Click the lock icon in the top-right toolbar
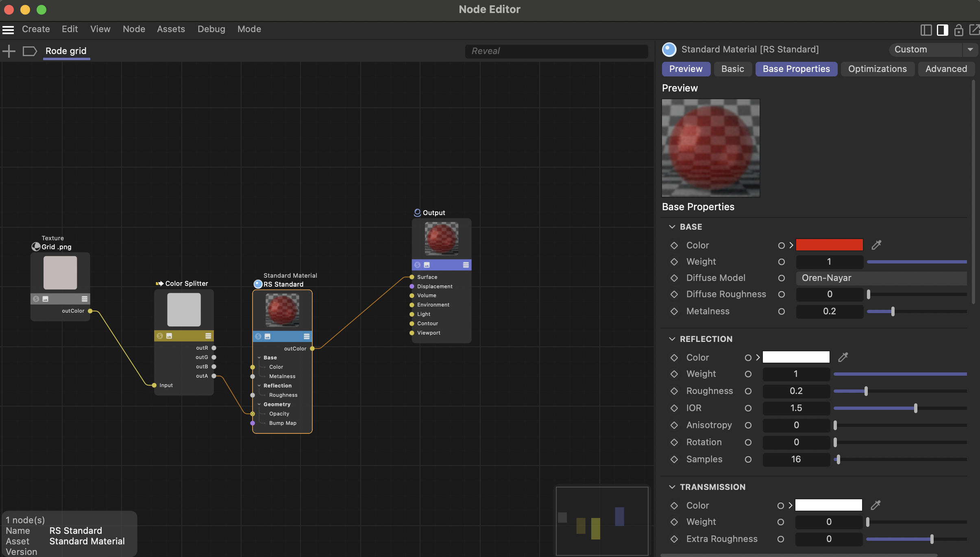 pyautogui.click(x=958, y=30)
